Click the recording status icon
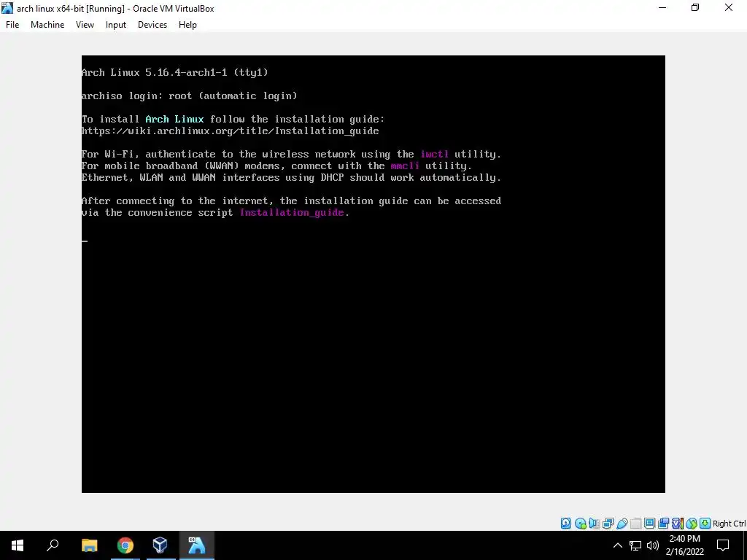Image resolution: width=747 pixels, height=560 pixels. [663, 524]
